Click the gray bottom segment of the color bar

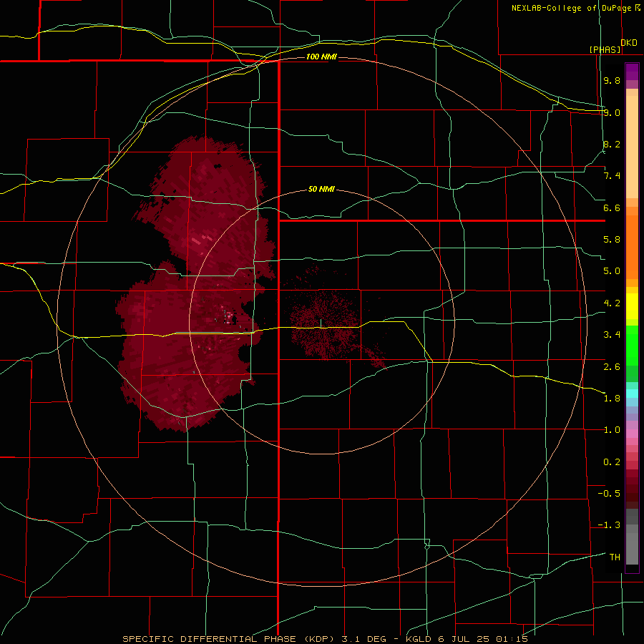632,545
